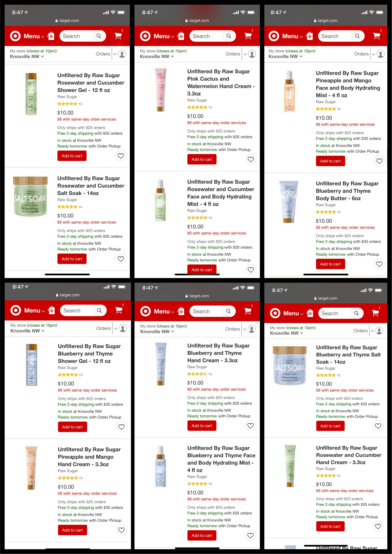Open Orders above the Pink Cactus Hand Cream
This screenshot has height=554, width=392.
point(233,54)
